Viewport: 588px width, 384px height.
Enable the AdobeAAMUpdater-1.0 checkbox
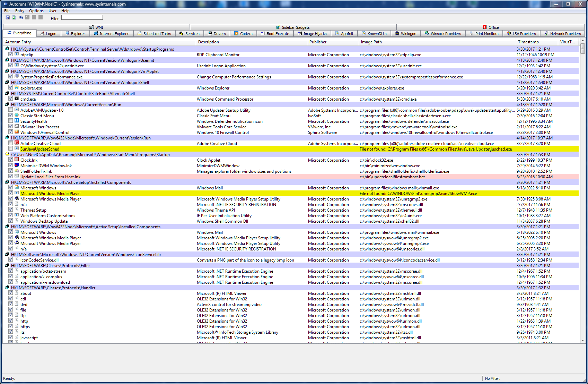(x=11, y=110)
